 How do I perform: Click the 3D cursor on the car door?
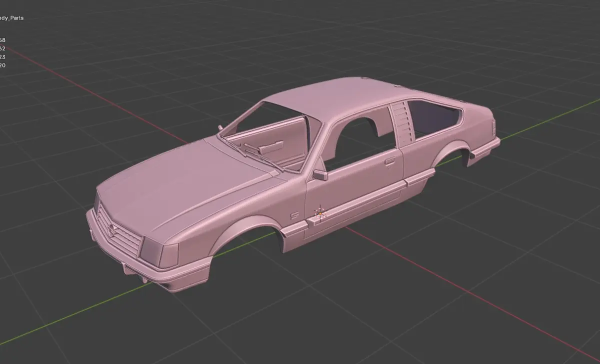[320, 213]
